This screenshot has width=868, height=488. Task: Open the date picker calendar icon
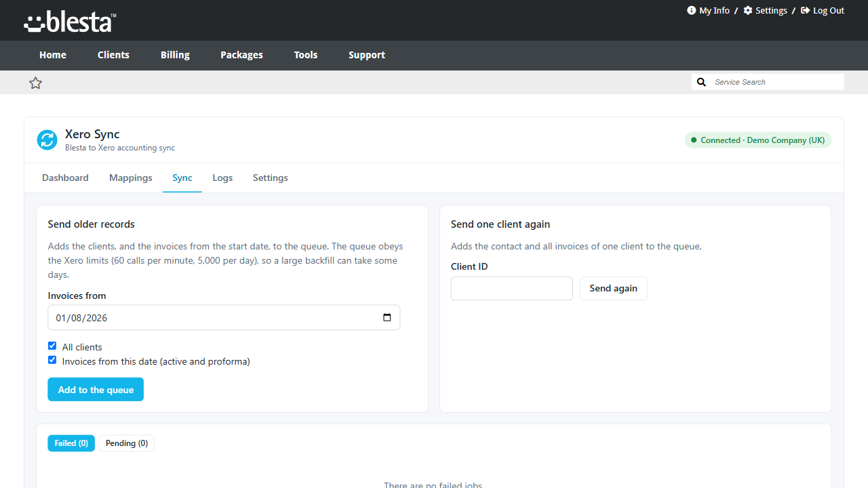coord(387,317)
